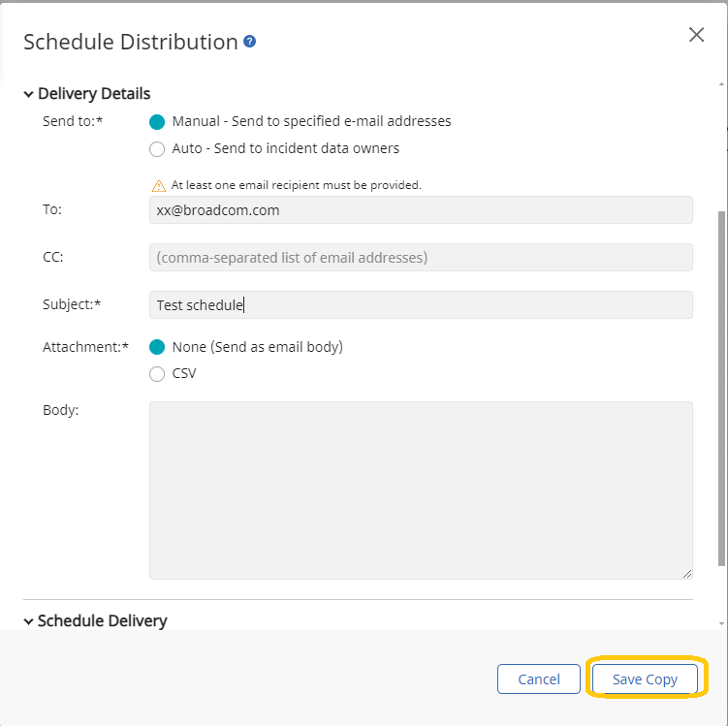Click the To email address field
The width and height of the screenshot is (728, 726).
click(421, 210)
